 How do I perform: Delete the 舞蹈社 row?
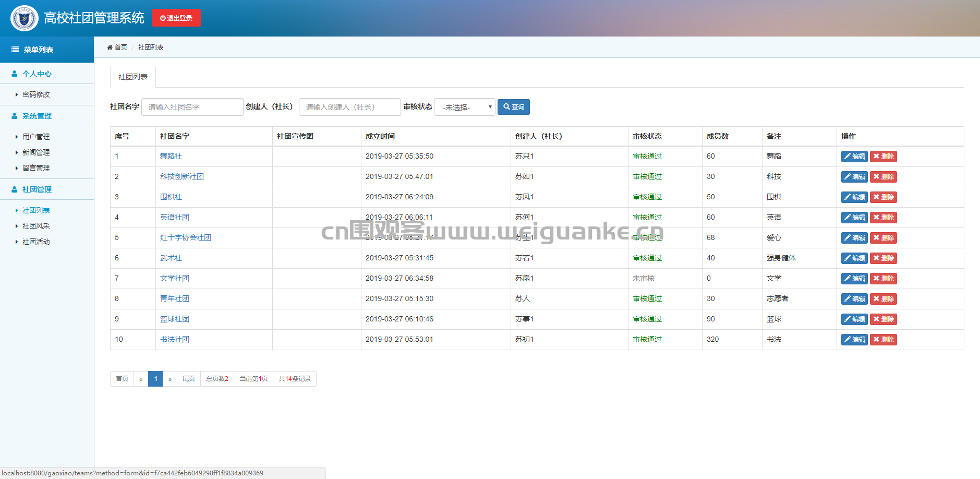[x=884, y=157]
